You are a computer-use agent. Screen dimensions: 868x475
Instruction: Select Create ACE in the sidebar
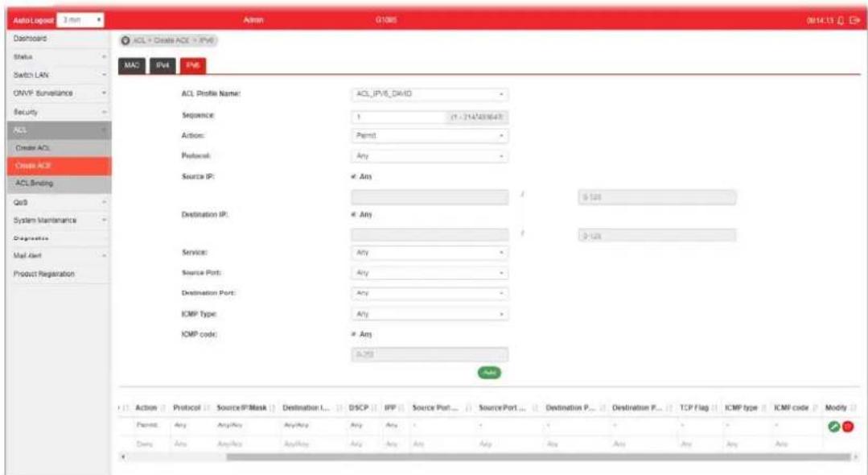click(x=60, y=166)
